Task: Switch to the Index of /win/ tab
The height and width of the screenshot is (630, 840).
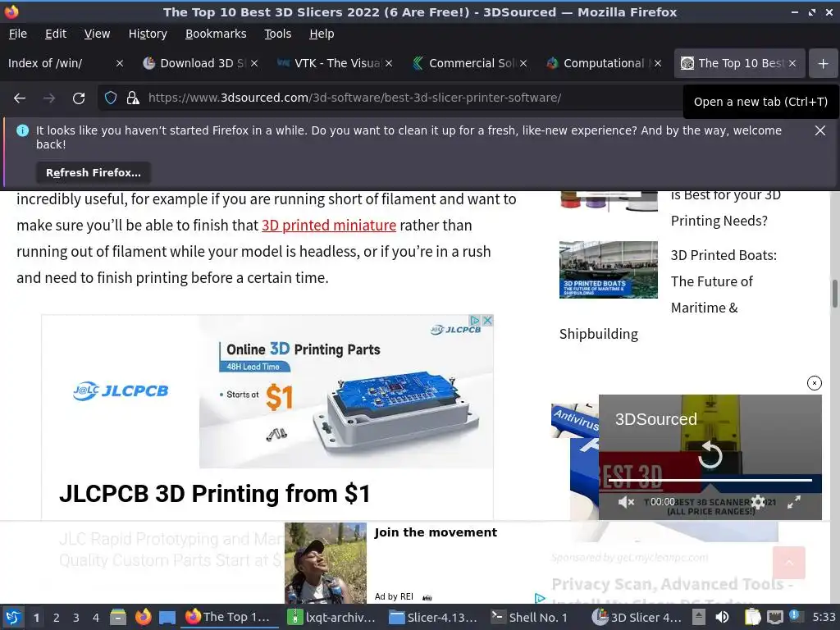Action: coord(59,63)
